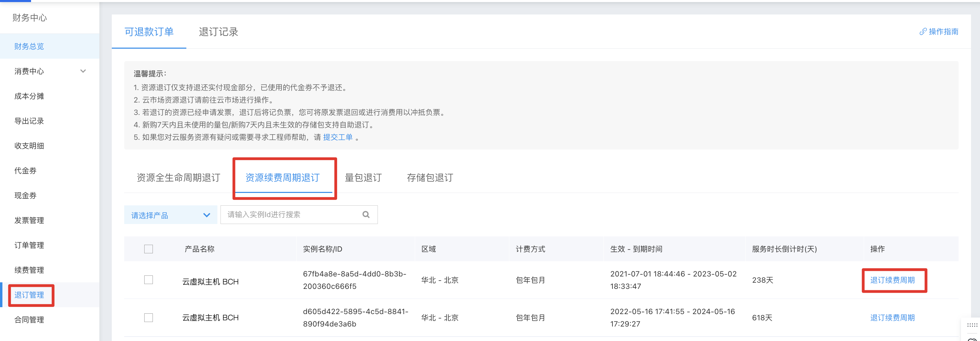Open 消费中心 in the sidebar

[29, 71]
